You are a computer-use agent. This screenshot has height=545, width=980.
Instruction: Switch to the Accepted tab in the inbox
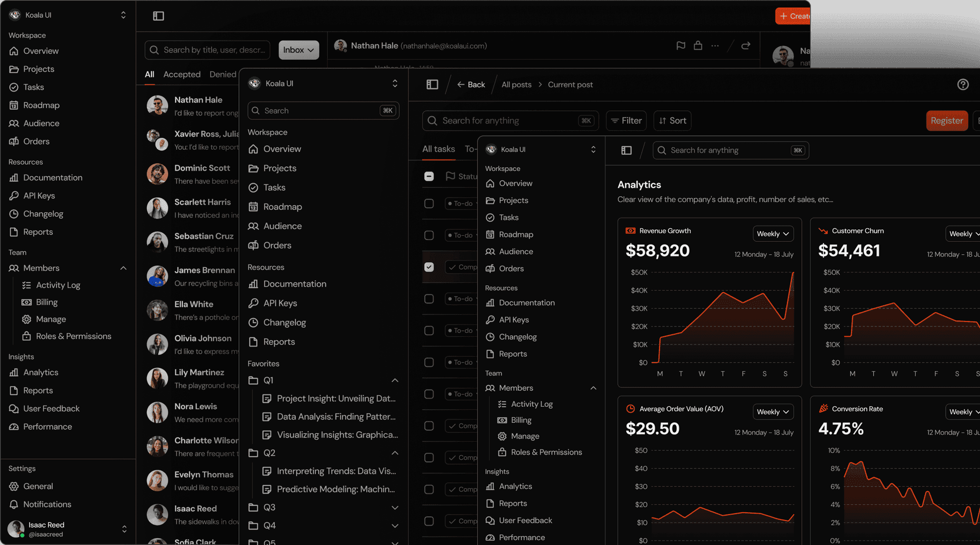point(182,74)
